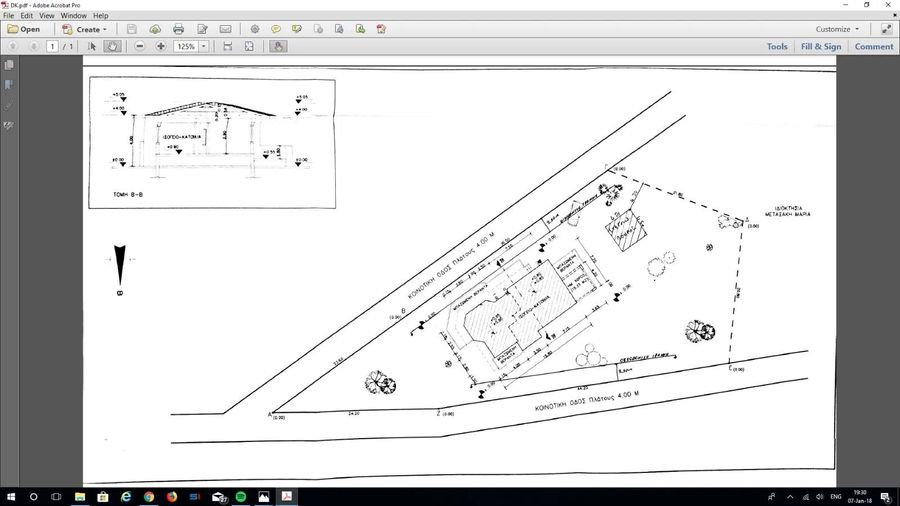Add a sticky note comment
The height and width of the screenshot is (506, 900).
tap(276, 29)
